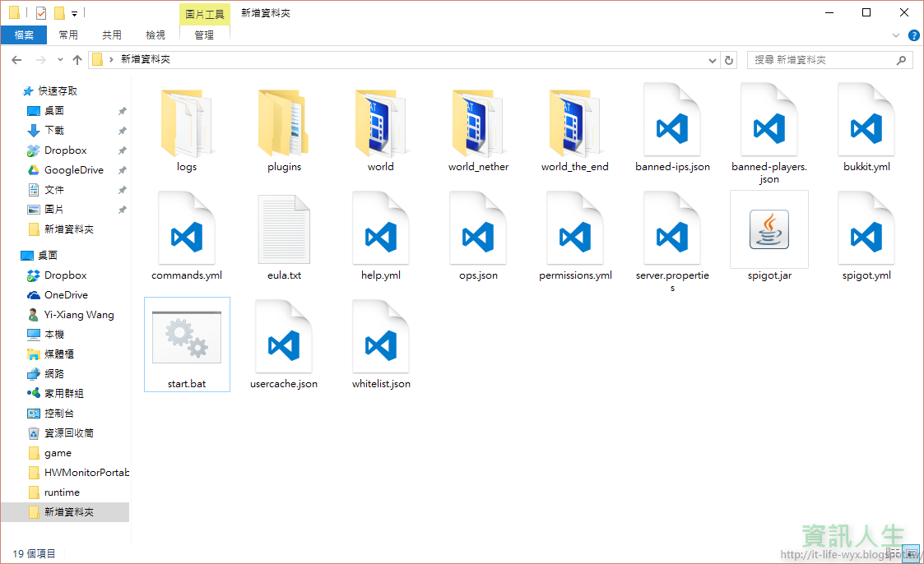Select Yi-Xiang Wang user folder
This screenshot has height=564, width=924.
(x=79, y=314)
